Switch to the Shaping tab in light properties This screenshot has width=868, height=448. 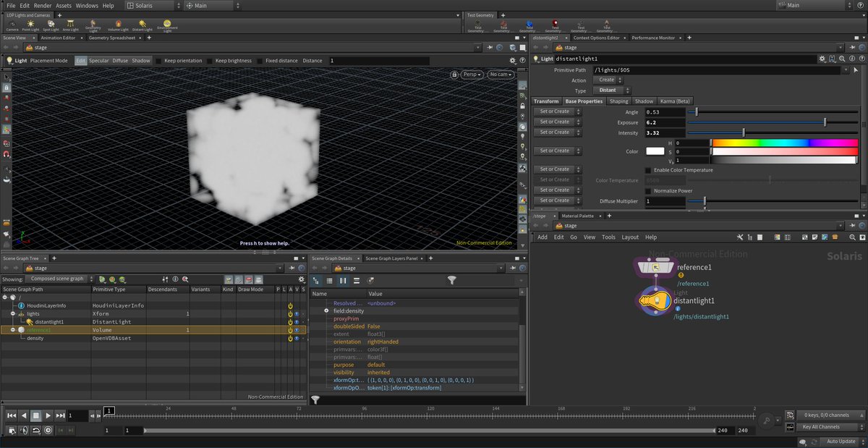point(619,101)
